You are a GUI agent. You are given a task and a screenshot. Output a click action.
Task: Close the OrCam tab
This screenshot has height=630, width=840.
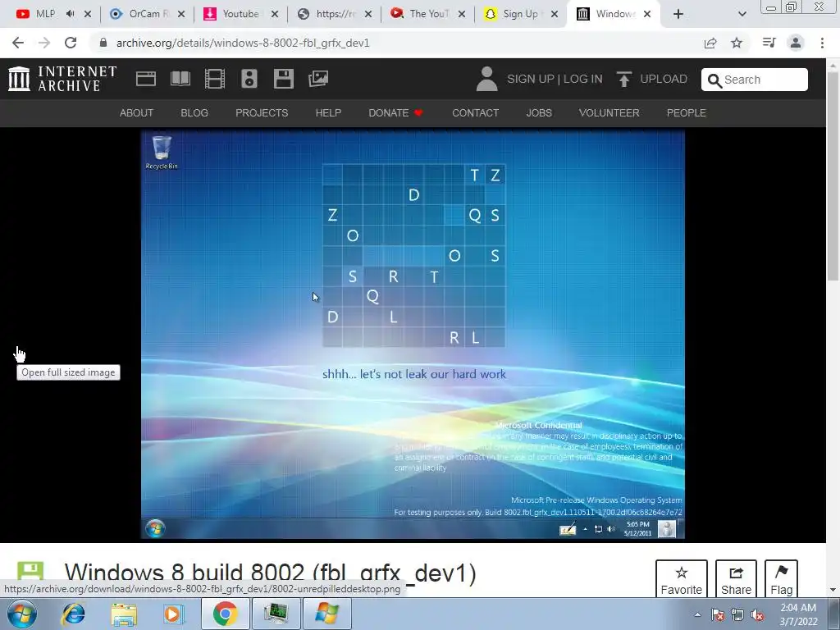click(181, 14)
